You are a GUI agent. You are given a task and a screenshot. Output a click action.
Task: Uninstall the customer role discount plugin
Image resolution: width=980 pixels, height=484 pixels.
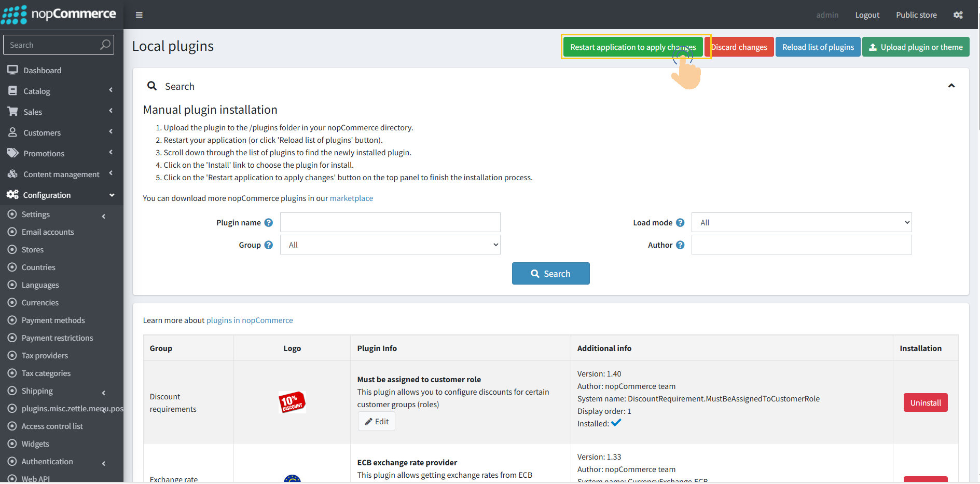click(x=925, y=403)
